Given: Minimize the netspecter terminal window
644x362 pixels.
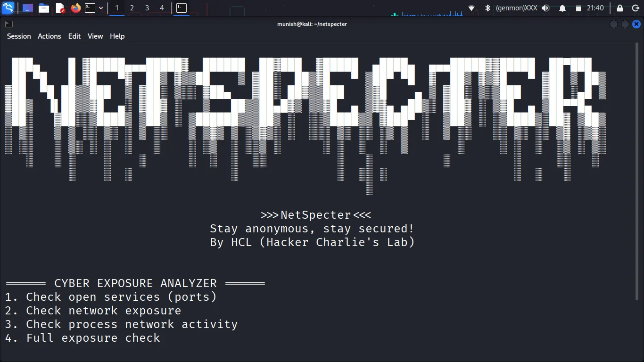Looking at the screenshot, I should (614, 24).
